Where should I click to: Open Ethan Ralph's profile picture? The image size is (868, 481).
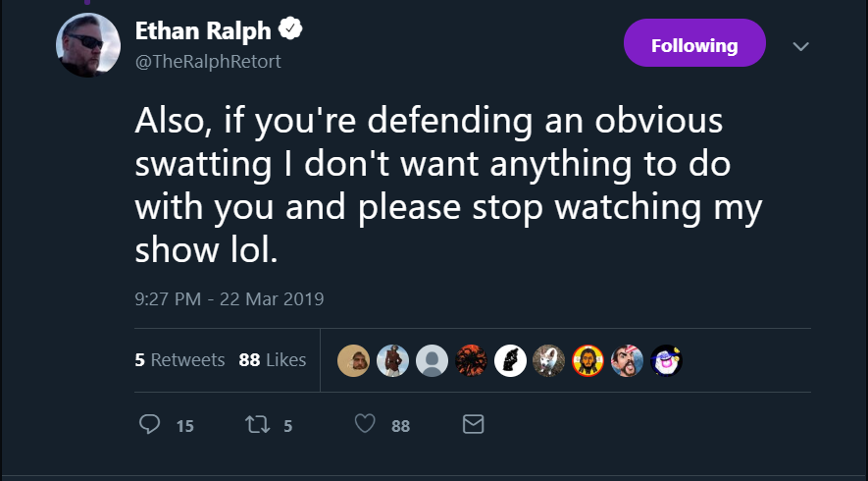tap(88, 45)
